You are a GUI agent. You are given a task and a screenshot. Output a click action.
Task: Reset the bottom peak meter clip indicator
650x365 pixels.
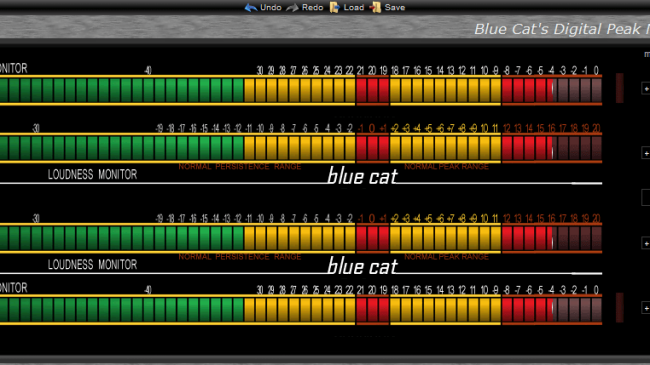(x=619, y=308)
